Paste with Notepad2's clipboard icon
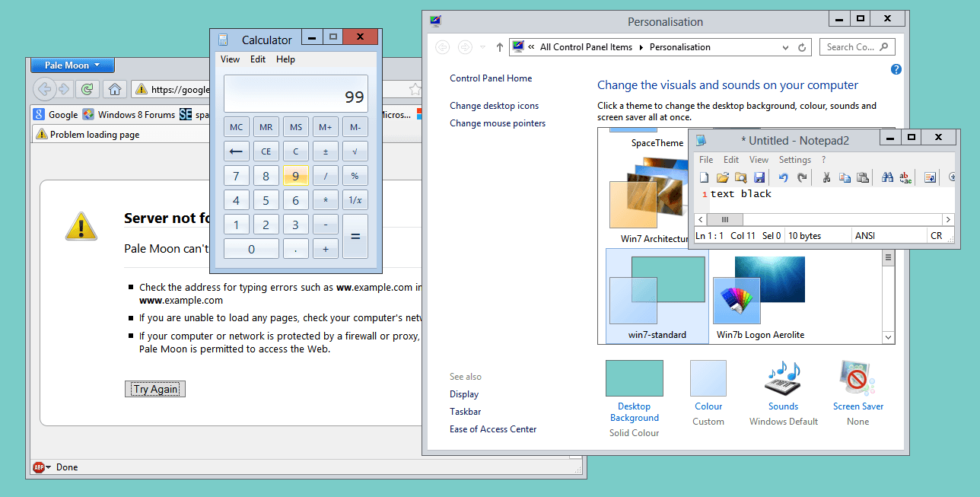 (863, 177)
